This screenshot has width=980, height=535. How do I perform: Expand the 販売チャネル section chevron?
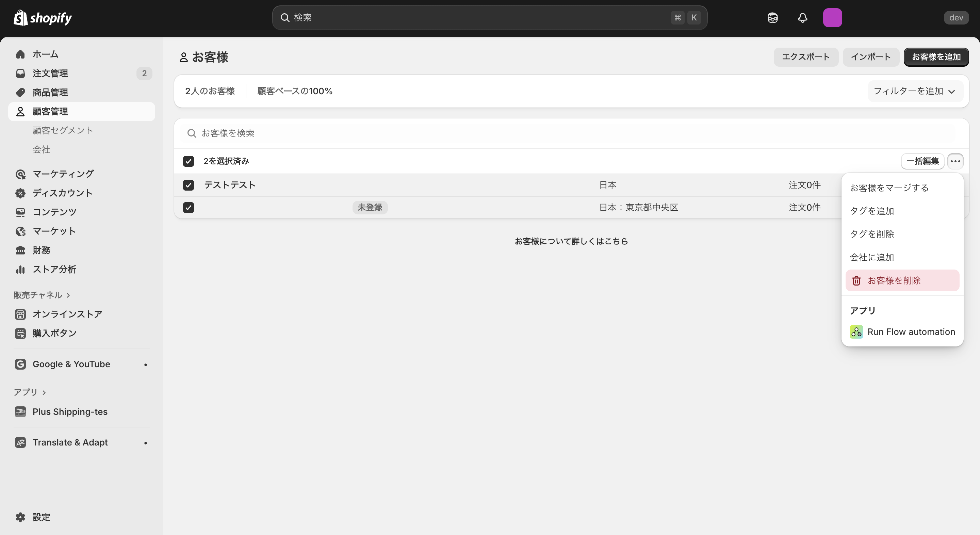pos(68,295)
